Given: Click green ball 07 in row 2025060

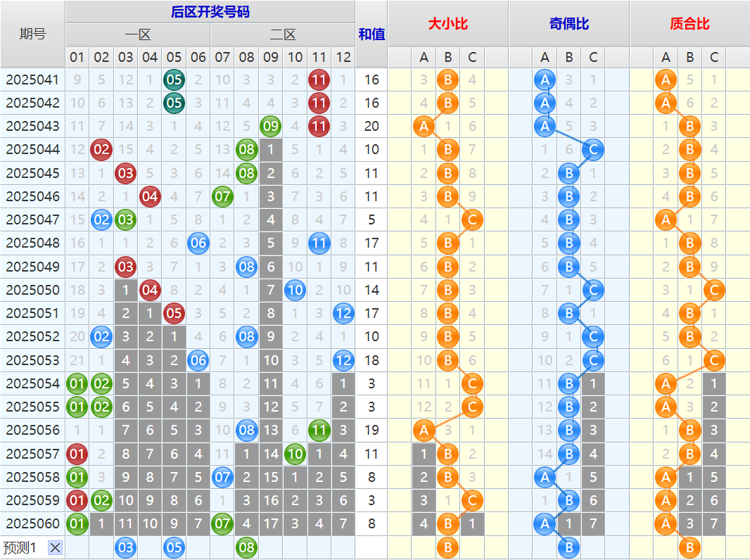Looking at the screenshot, I should (x=222, y=523).
